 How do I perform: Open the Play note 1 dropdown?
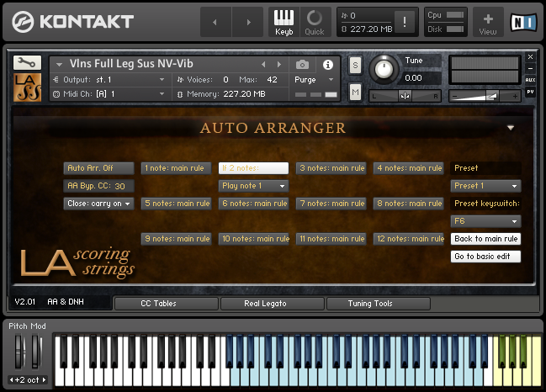tap(253, 186)
